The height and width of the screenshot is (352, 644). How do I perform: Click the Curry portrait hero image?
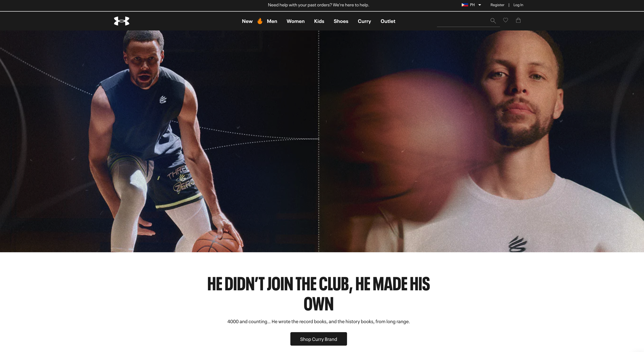482,141
